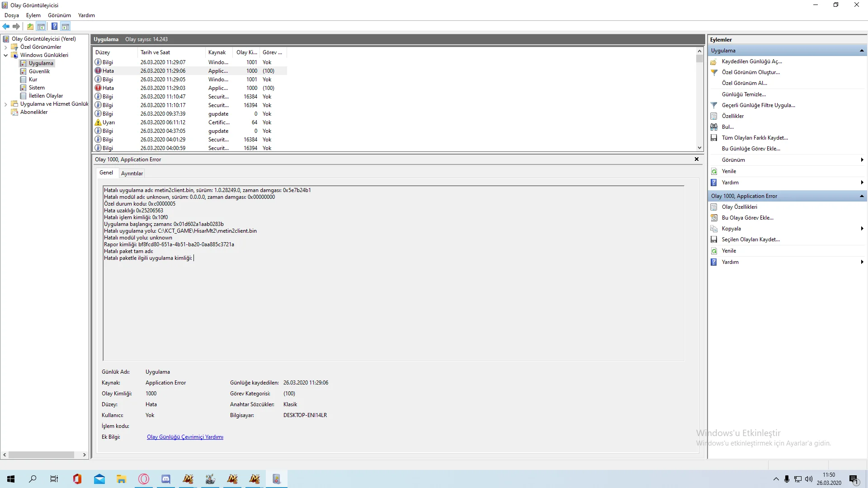868x488 pixels.
Task: Click the forward arrow toolbar icon
Action: (16, 26)
